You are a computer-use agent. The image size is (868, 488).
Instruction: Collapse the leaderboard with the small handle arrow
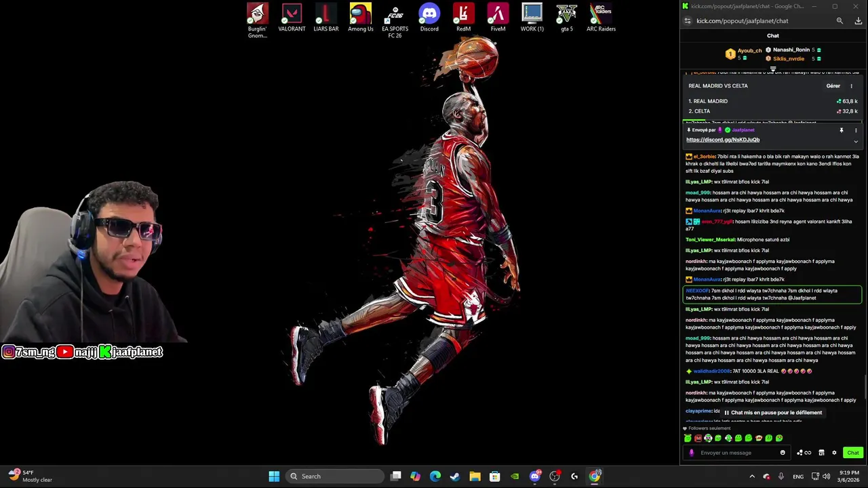(773, 68)
